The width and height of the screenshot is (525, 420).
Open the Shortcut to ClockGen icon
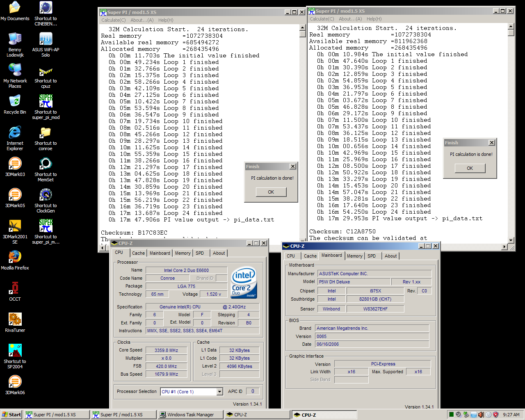point(46,196)
